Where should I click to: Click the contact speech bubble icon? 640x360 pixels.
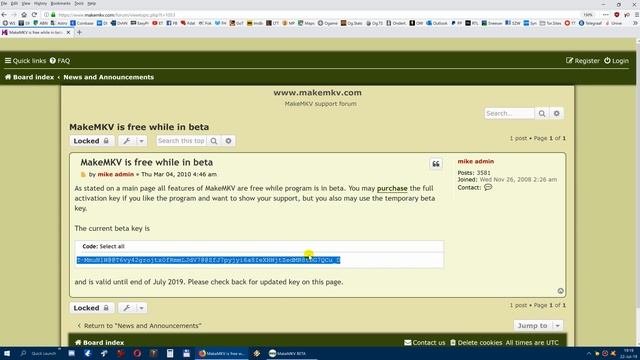[488, 187]
